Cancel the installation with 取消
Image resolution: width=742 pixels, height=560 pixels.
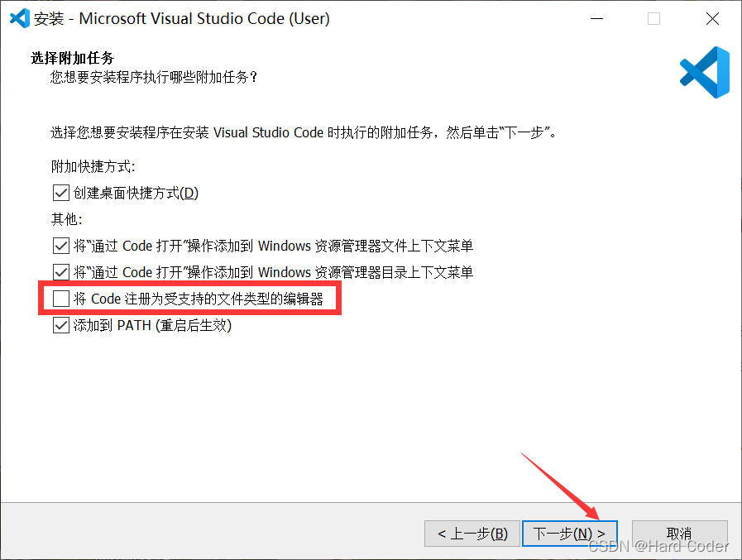(x=679, y=534)
